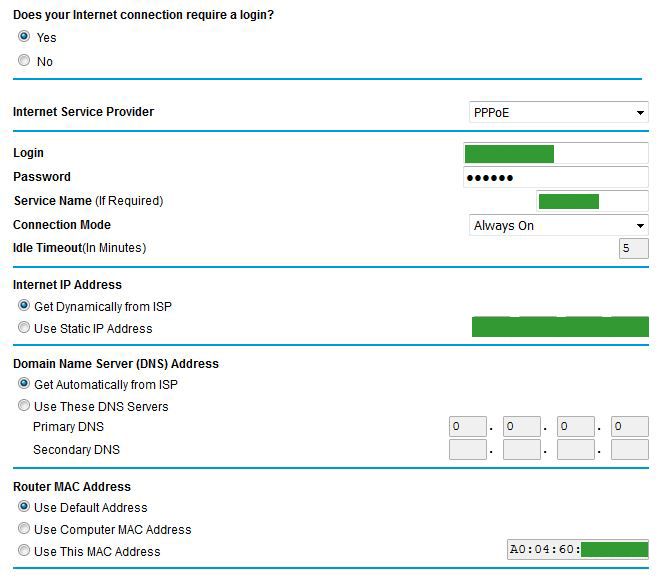
Task: Click first octet of Primary DNS
Action: coord(468,427)
